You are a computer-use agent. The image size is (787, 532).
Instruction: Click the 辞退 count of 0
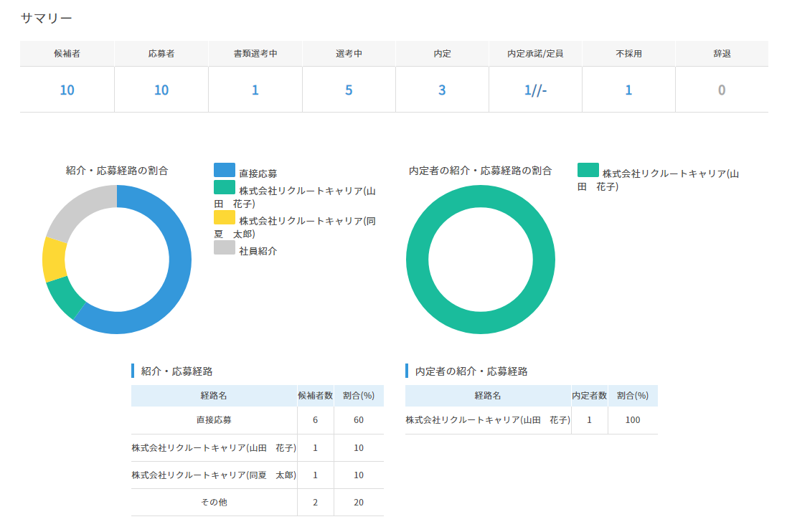click(722, 90)
